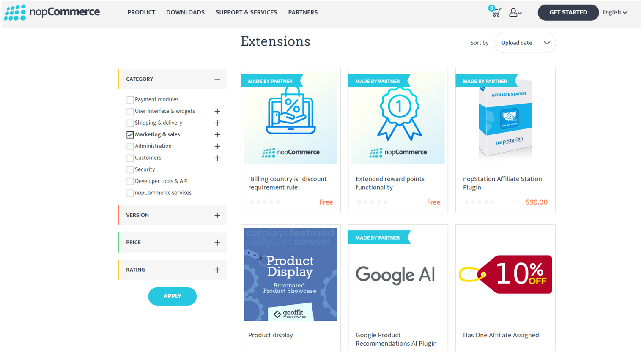This screenshot has height=352, width=644.
Task: Open the SUPPORT & SERVICES menu
Action: click(x=246, y=12)
